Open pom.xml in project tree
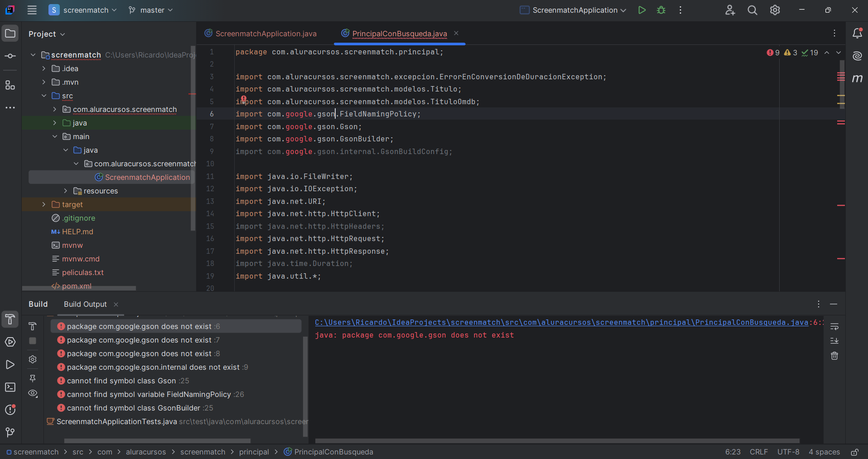This screenshot has height=459, width=868. (x=76, y=286)
